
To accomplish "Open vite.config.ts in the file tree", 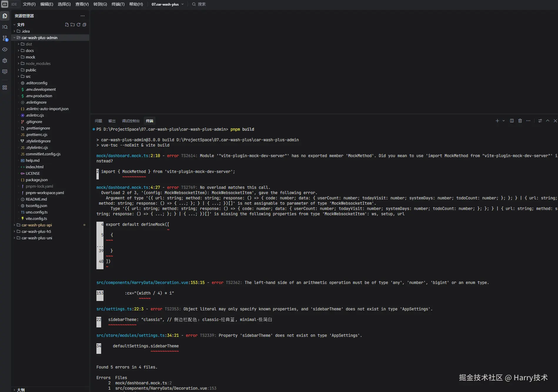I will click(36, 218).
